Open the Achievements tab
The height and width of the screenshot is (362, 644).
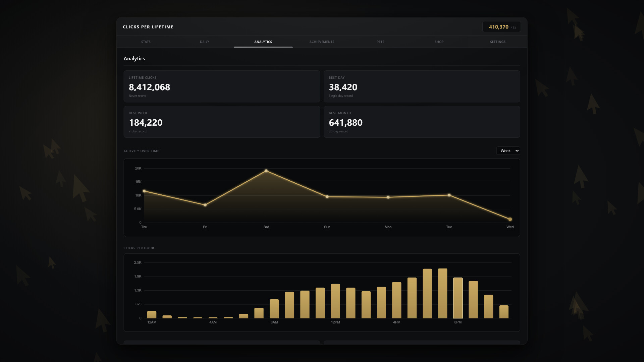pyautogui.click(x=322, y=42)
